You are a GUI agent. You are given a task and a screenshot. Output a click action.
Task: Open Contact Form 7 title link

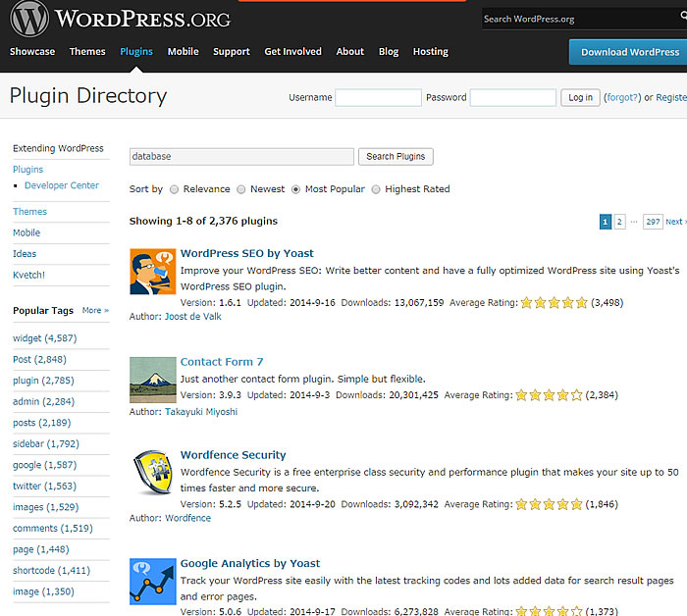(222, 362)
